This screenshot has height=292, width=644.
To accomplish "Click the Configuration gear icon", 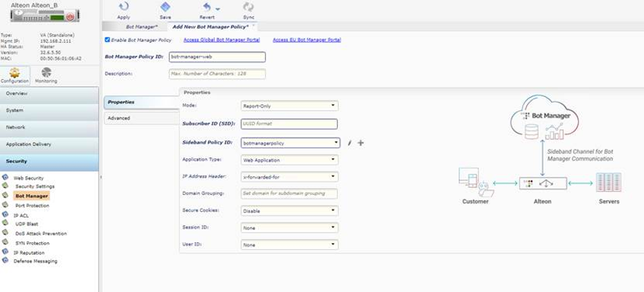I will point(14,72).
